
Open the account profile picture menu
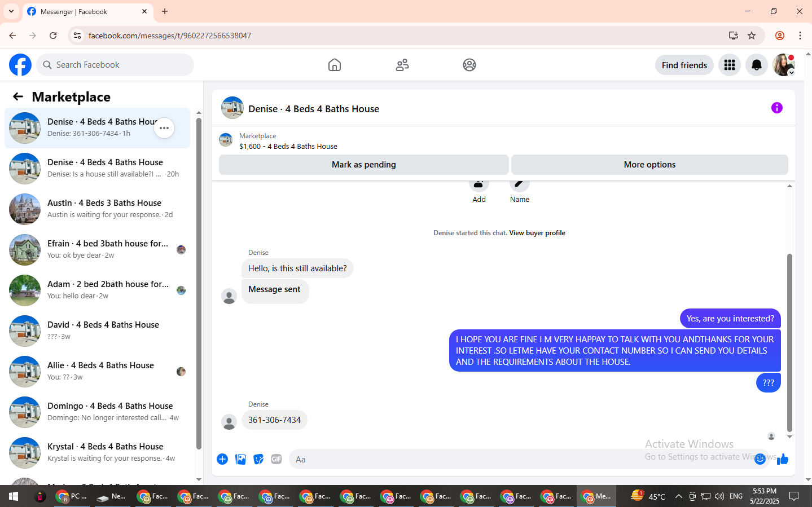coord(784,65)
